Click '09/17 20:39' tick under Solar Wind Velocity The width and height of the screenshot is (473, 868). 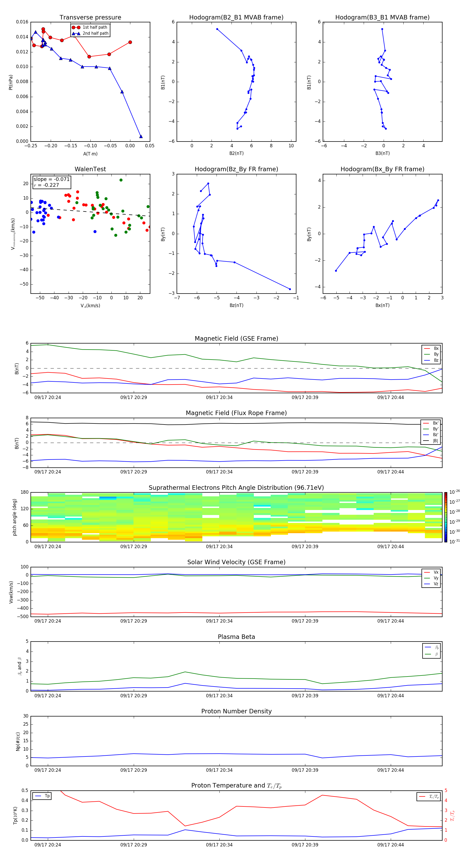coord(305,621)
